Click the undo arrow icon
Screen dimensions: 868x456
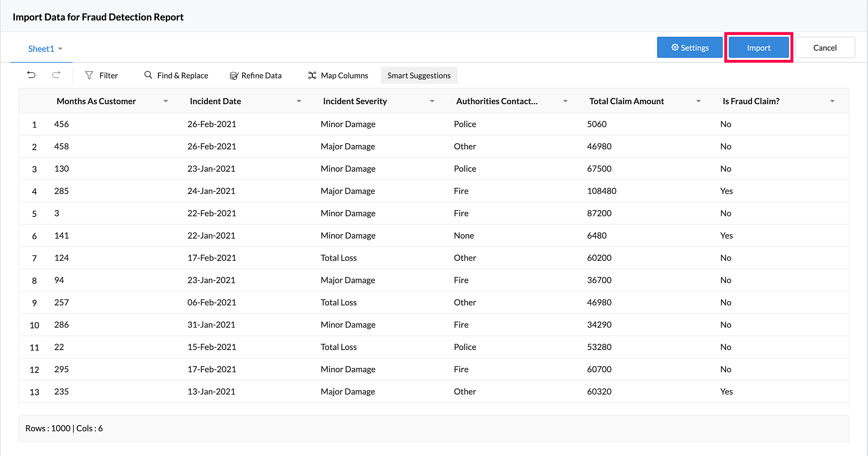pos(31,75)
